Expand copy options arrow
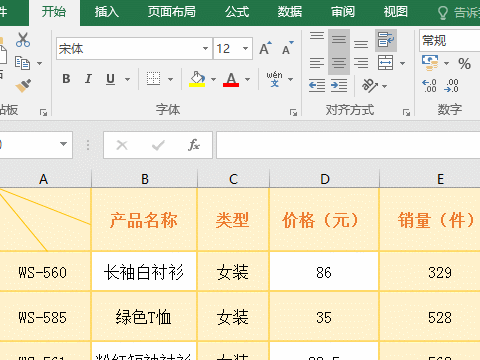This screenshot has height=360, width=480. tap(39, 63)
